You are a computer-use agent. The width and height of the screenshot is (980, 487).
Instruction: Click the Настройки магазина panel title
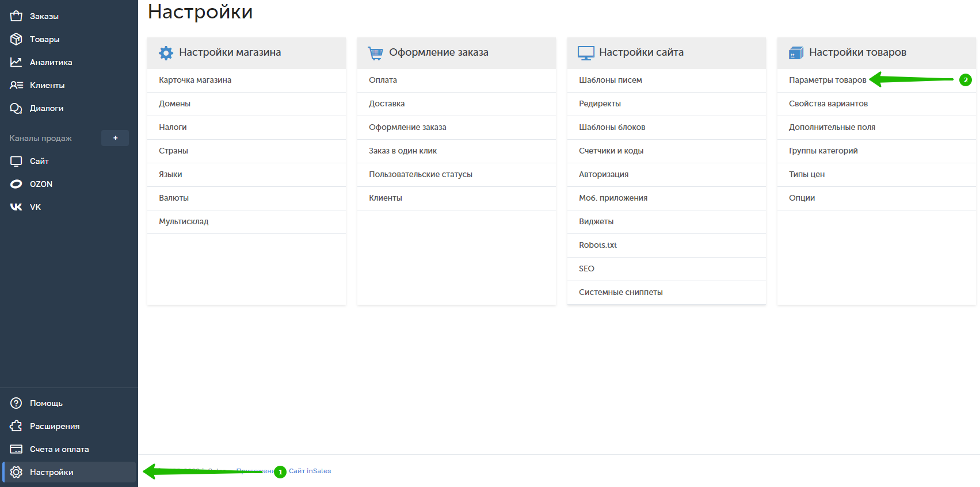pos(230,52)
